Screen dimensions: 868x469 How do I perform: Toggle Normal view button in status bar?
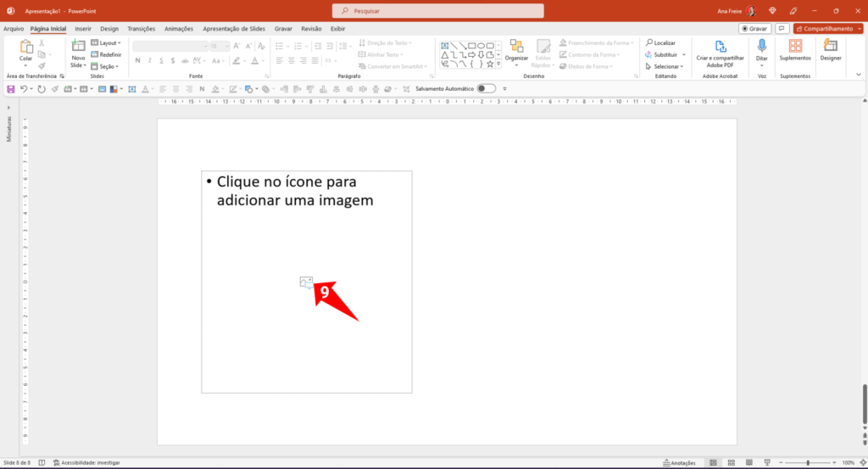point(712,463)
